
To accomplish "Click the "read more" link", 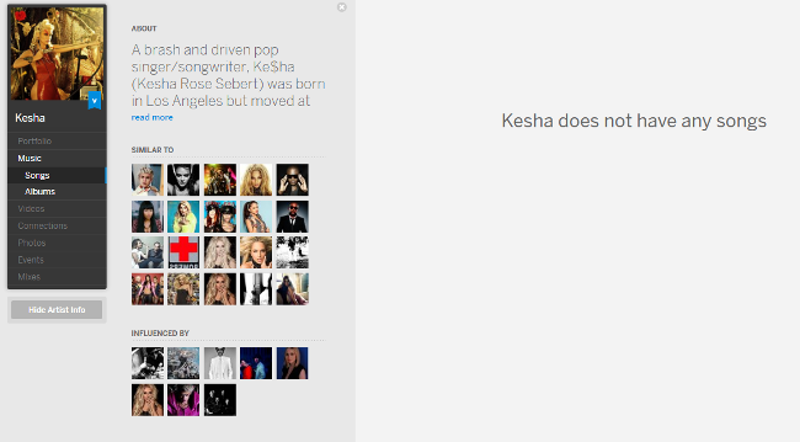I will pos(152,118).
